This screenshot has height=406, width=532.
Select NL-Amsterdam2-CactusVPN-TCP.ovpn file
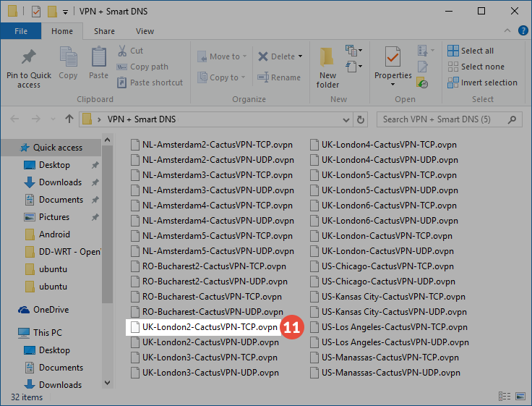point(212,145)
